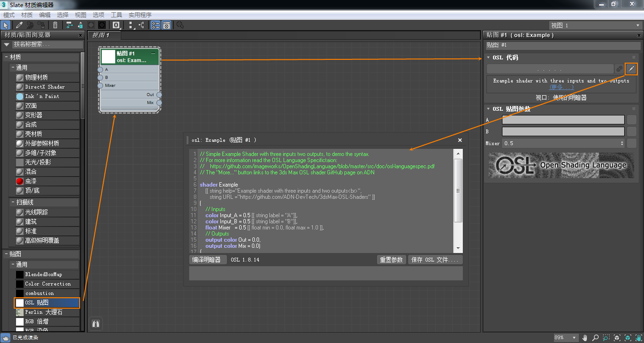This screenshot has height=343, width=644.
Task: Click Assign Material to Selection icon
Action: click(42, 25)
